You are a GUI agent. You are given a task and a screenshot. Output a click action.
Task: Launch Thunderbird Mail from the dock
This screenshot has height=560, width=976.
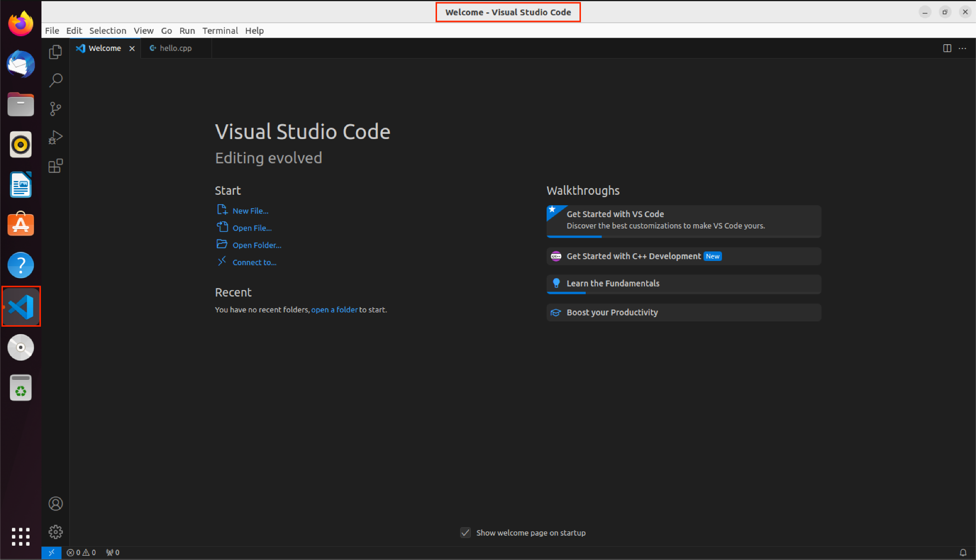(20, 64)
